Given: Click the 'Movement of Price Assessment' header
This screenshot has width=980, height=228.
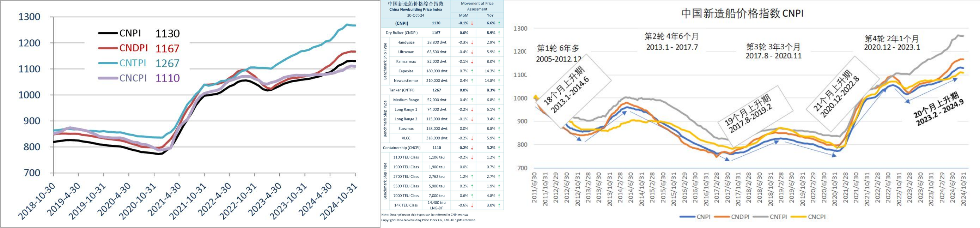Looking at the screenshot, I should pos(477,6).
